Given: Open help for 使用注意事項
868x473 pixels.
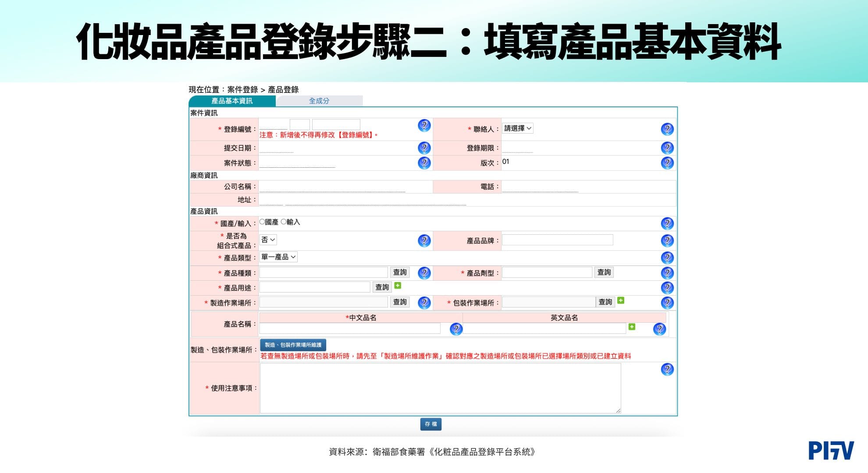Looking at the screenshot, I should [667, 369].
